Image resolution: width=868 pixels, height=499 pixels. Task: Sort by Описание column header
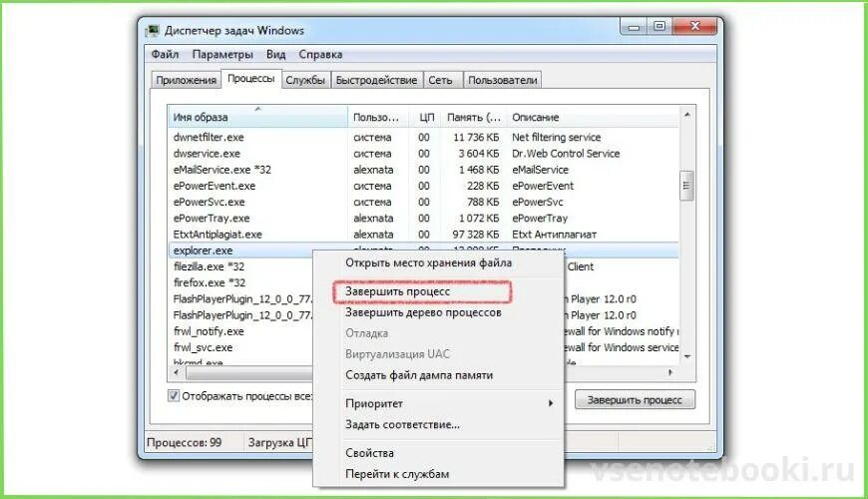[593, 117]
